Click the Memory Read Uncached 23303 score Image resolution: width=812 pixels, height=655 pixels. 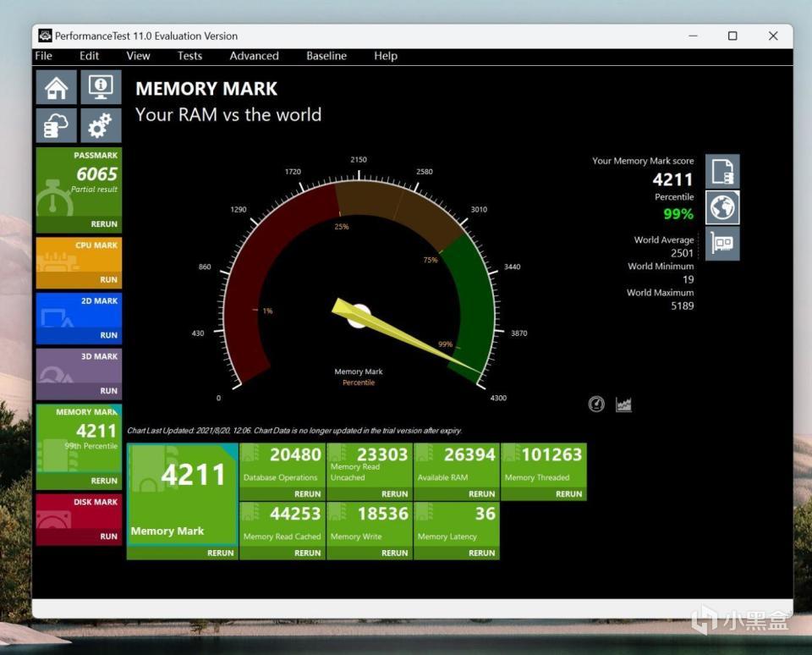(x=382, y=454)
